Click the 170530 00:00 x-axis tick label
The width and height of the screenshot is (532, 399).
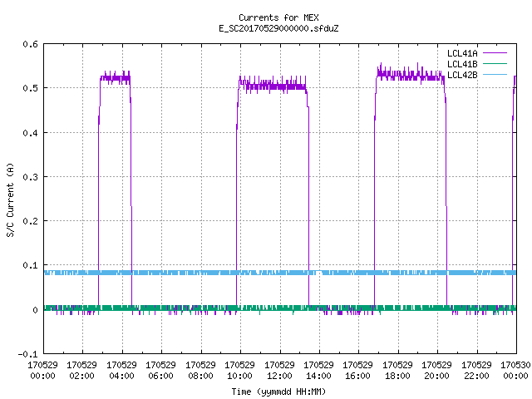click(x=515, y=370)
